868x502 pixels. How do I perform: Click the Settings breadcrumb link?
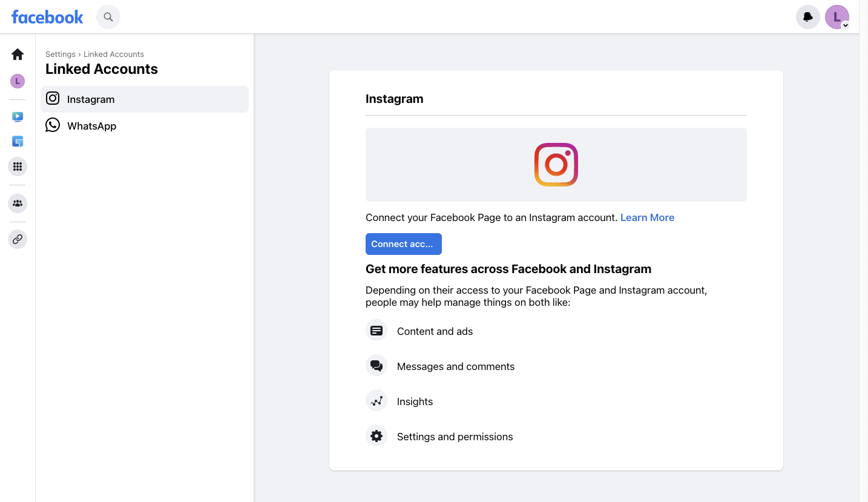pos(61,54)
